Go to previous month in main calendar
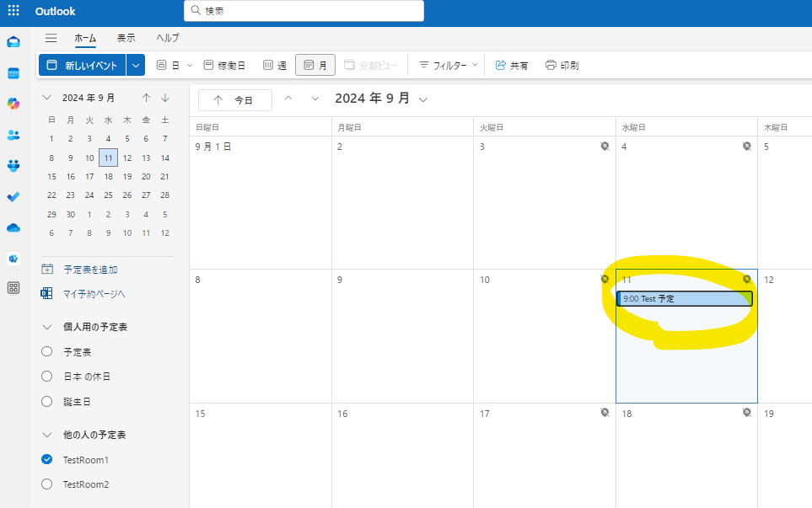 point(288,99)
